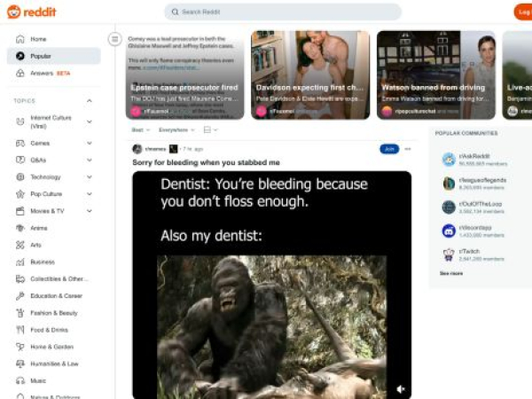Image resolution: width=532 pixels, height=399 pixels.
Task: Click the Technology topic icon
Action: 20,176
